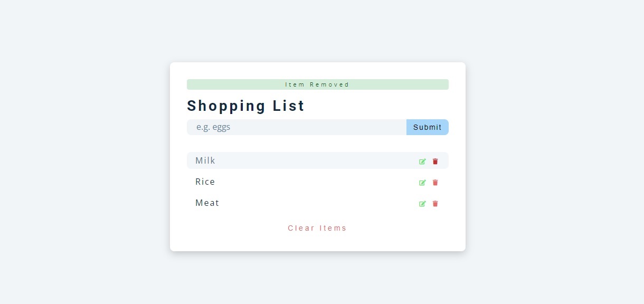Click empty middle of highlighted Milk row
This screenshot has width=644, height=304.
tap(317, 160)
